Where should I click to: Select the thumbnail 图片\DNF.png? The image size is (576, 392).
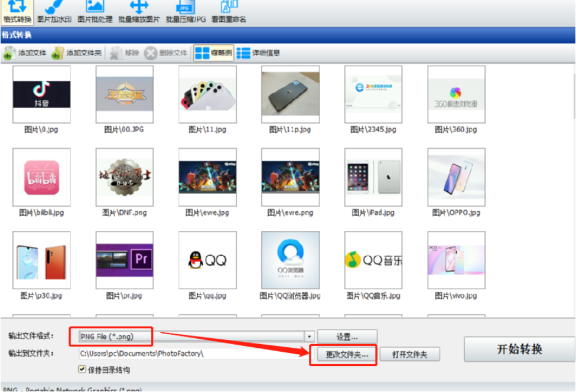click(125, 177)
